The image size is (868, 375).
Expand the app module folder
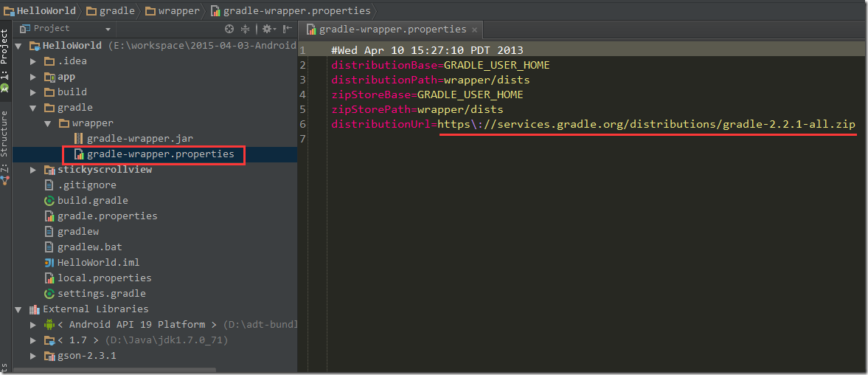[33, 77]
